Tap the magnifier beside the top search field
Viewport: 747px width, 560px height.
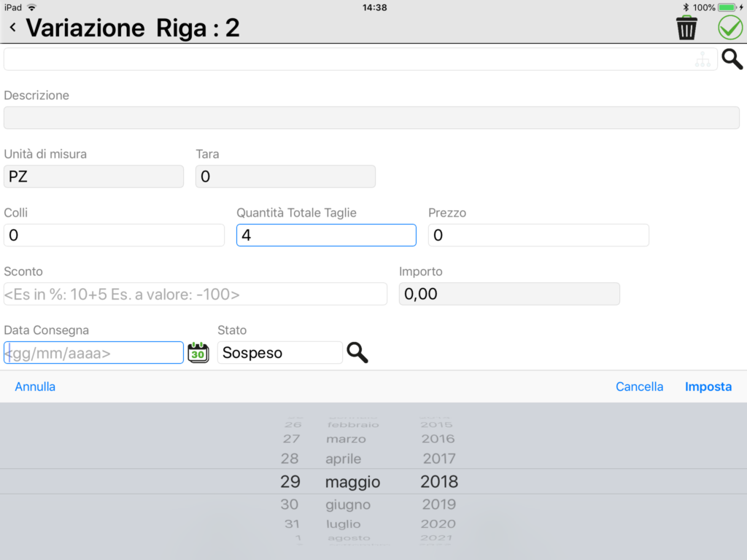[732, 59]
